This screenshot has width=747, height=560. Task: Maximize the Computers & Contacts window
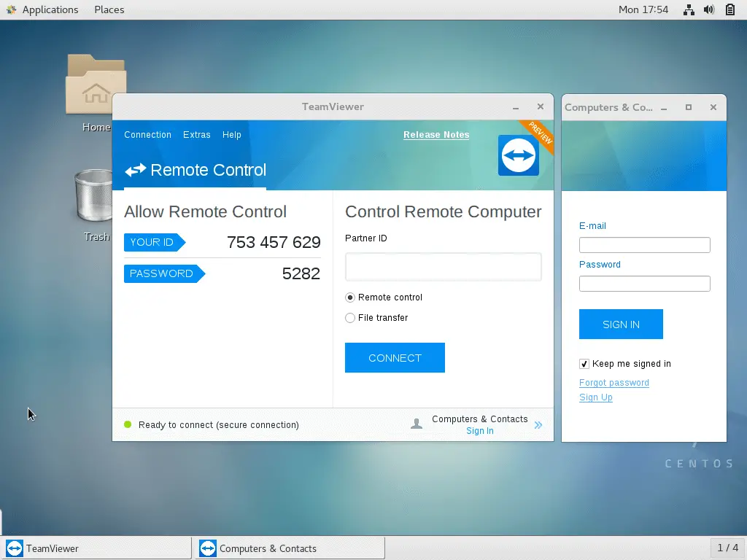(x=689, y=107)
